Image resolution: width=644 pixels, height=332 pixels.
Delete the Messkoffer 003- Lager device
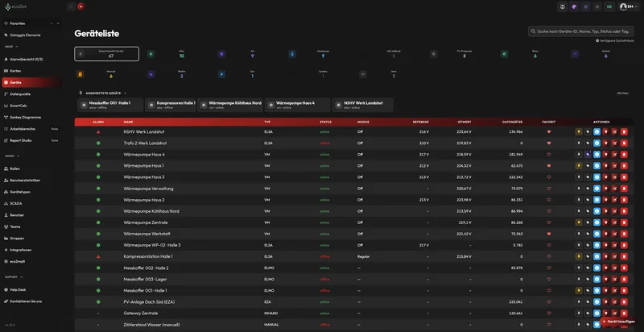pyautogui.click(x=624, y=279)
